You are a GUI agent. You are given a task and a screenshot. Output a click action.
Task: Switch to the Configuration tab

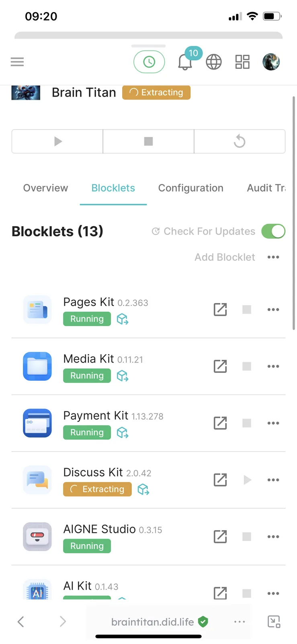tap(191, 188)
